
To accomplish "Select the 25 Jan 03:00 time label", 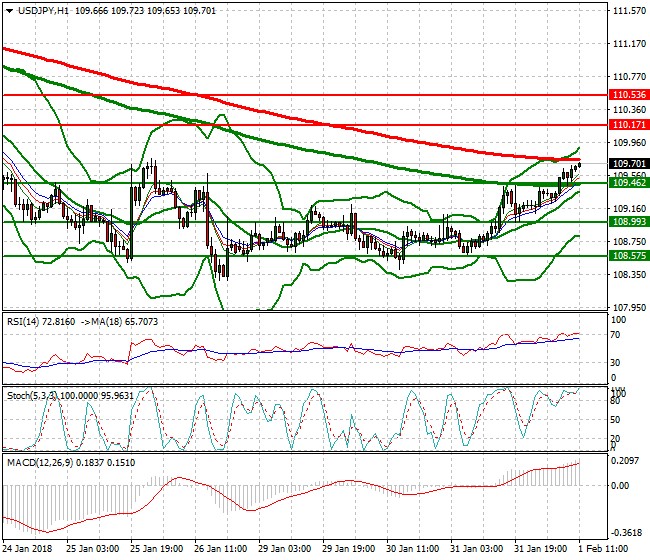I will click(92, 549).
